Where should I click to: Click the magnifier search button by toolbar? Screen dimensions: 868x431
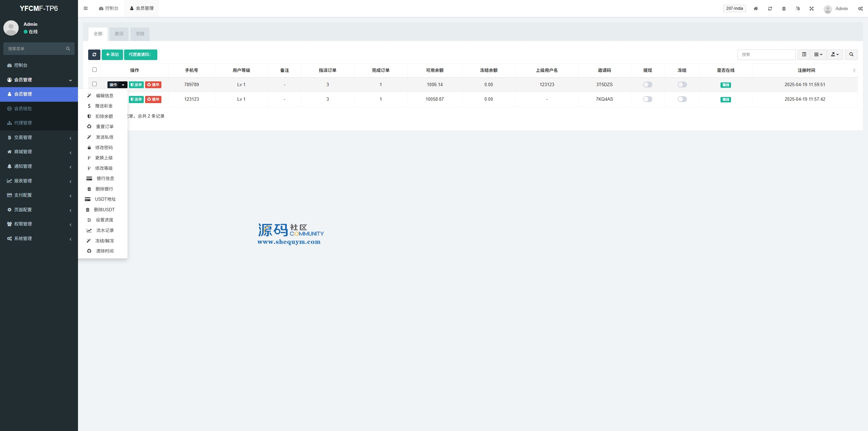tap(851, 55)
